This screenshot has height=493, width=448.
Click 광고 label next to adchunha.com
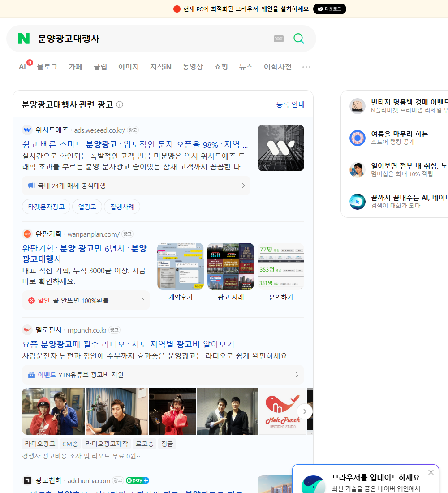click(118, 480)
